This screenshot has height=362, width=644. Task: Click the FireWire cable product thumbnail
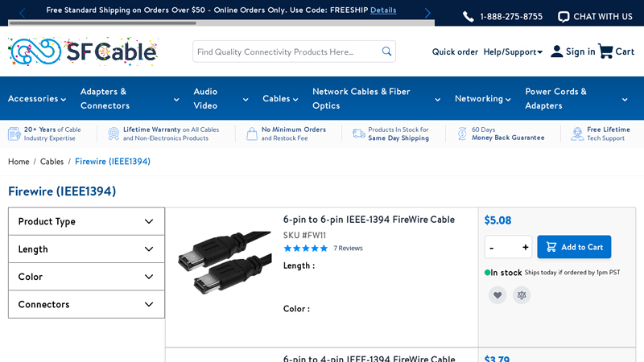225,263
